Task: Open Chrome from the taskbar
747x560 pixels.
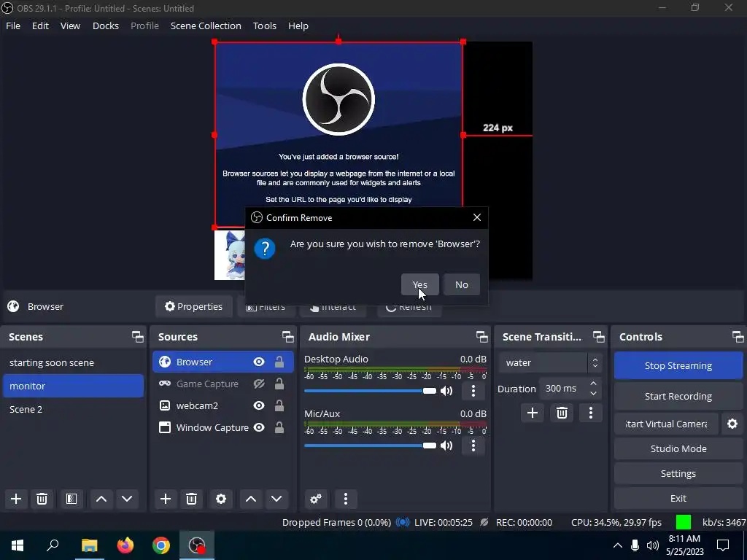Action: tap(161, 545)
